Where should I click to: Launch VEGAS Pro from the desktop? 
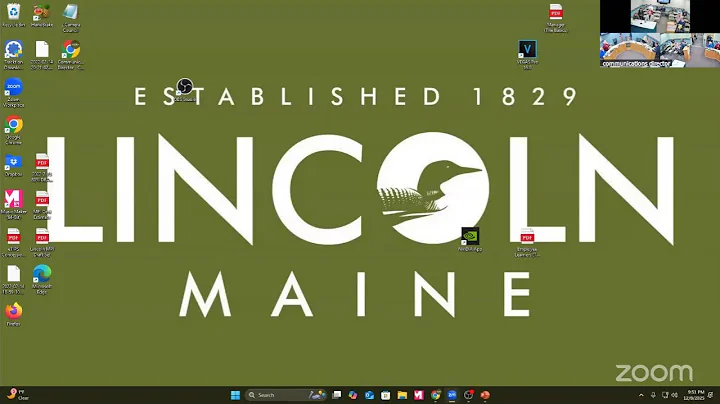click(527, 55)
